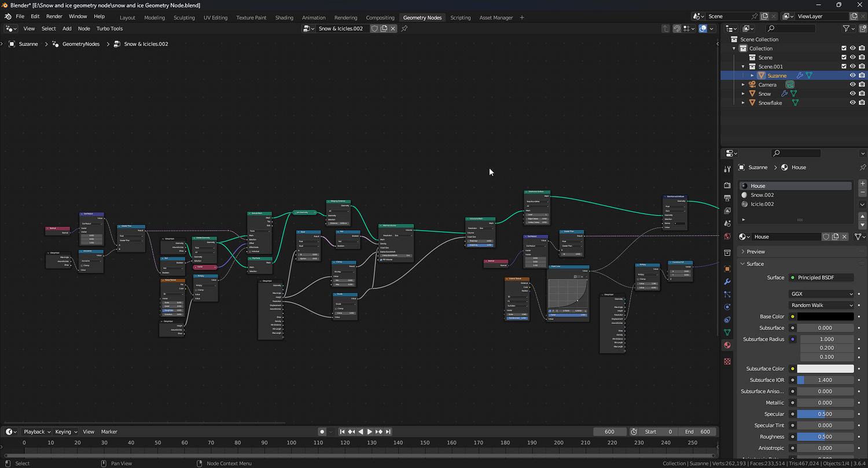
Task: Open the Texture properties tab
Action: [727, 361]
